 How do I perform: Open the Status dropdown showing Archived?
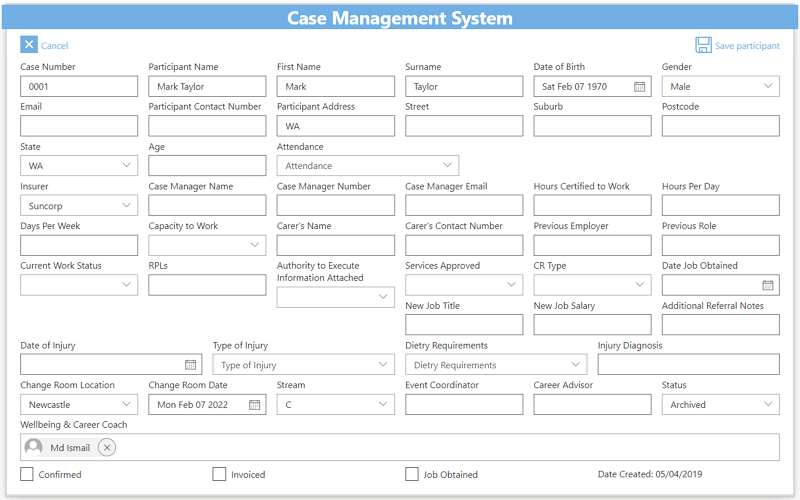pos(720,405)
